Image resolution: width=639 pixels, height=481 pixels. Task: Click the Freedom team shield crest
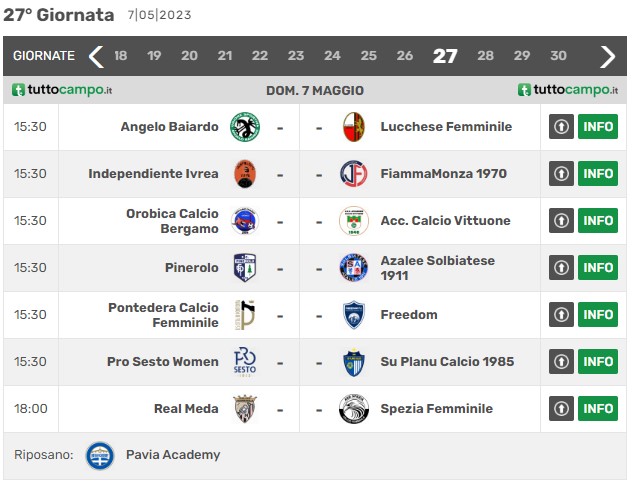click(x=354, y=315)
